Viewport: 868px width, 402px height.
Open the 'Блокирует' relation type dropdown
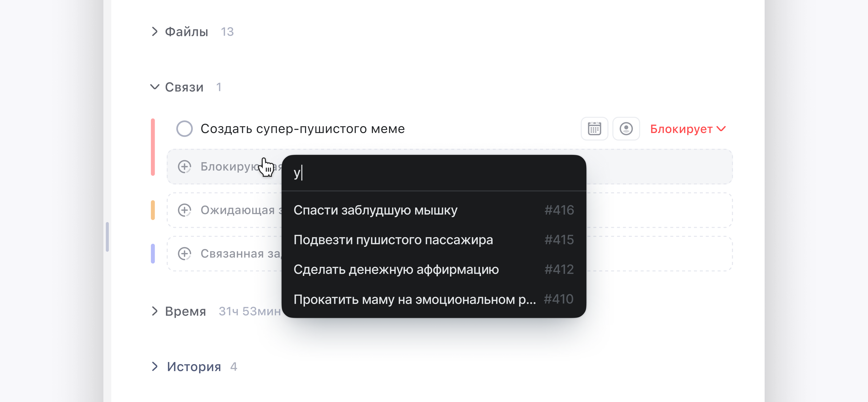(x=688, y=129)
